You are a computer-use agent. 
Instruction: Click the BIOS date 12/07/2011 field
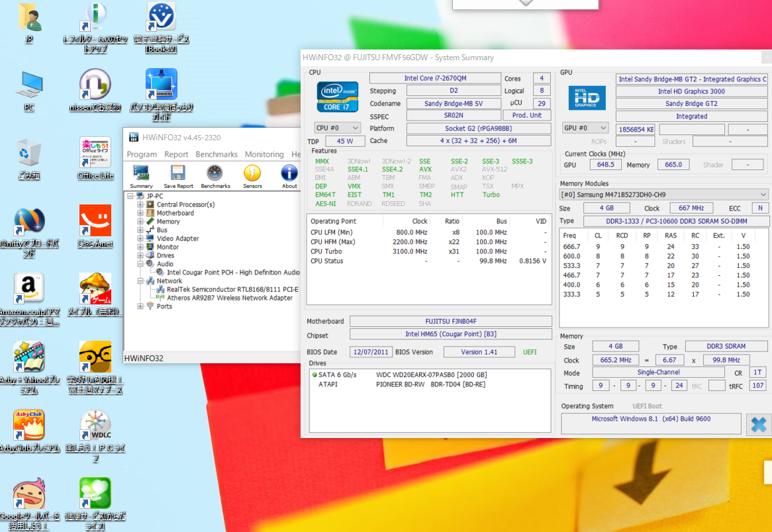(371, 352)
